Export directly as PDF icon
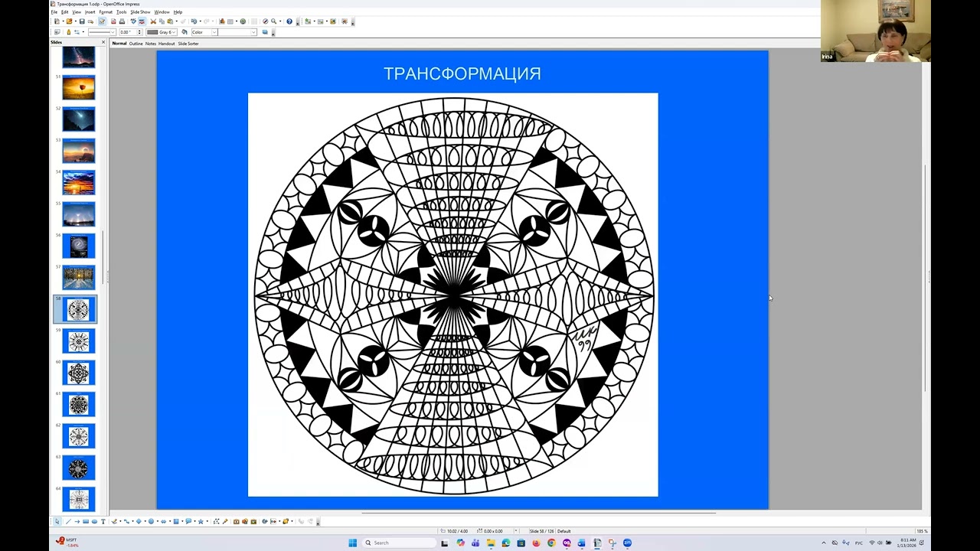This screenshot has width=980, height=551. pos(113,21)
